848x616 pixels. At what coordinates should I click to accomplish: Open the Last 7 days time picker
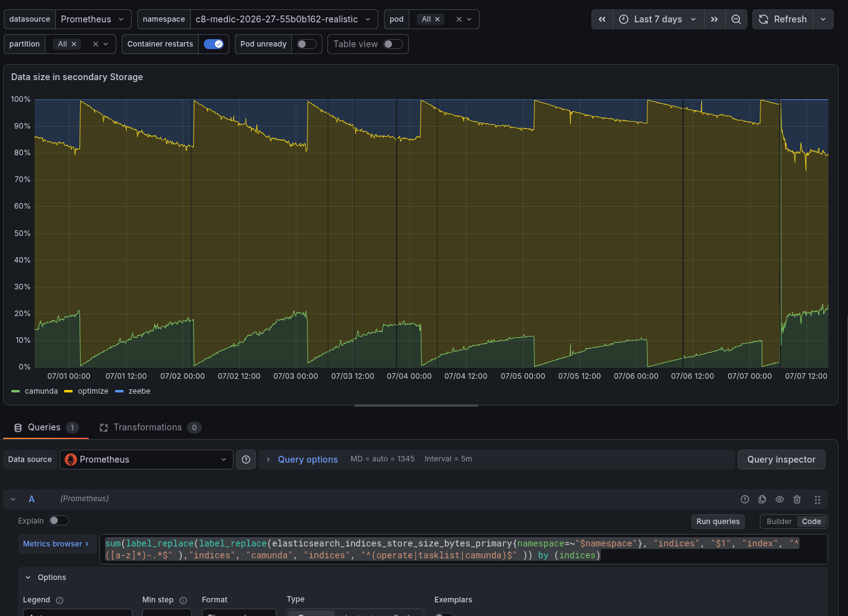point(659,19)
